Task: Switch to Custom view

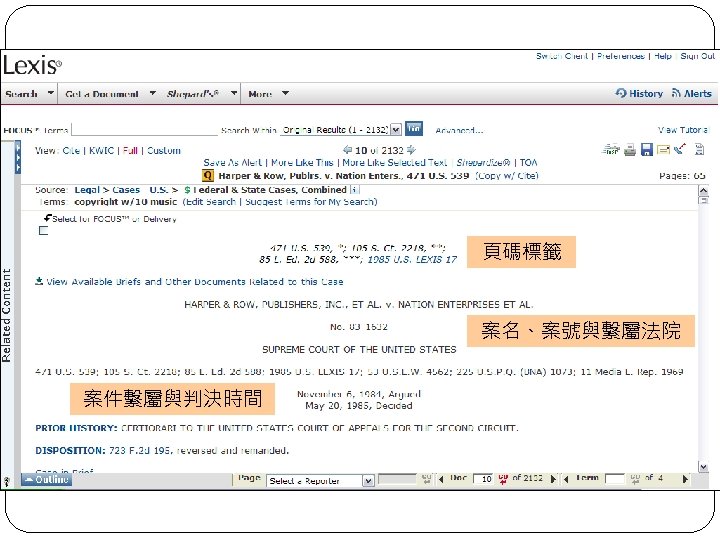Action: 163,150
